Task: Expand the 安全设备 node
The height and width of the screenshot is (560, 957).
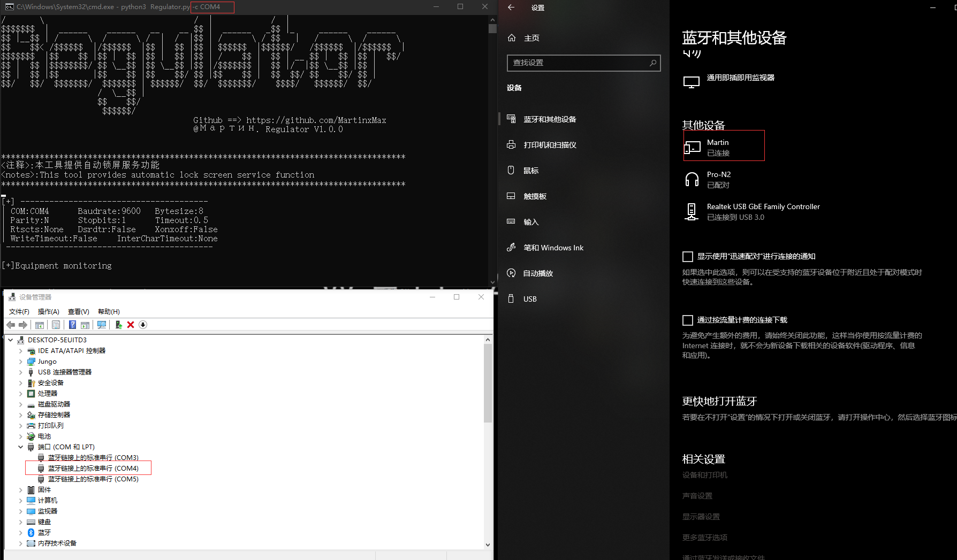Action: pyautogui.click(x=21, y=383)
